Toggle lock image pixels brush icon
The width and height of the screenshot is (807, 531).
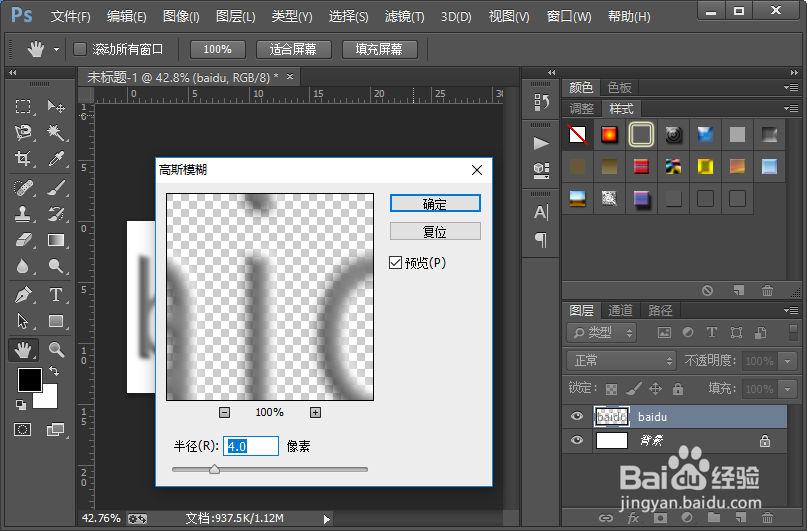634,388
